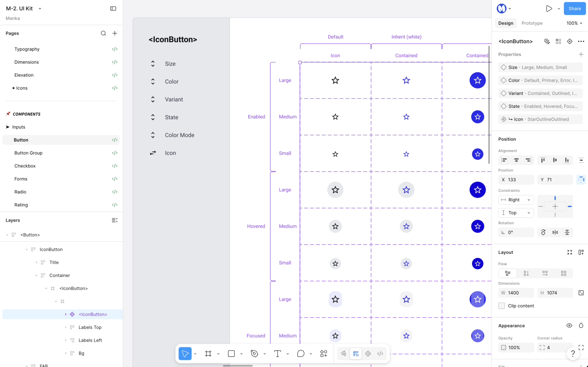Align bottom alignment icon
588x367 pixels.
tap(567, 160)
